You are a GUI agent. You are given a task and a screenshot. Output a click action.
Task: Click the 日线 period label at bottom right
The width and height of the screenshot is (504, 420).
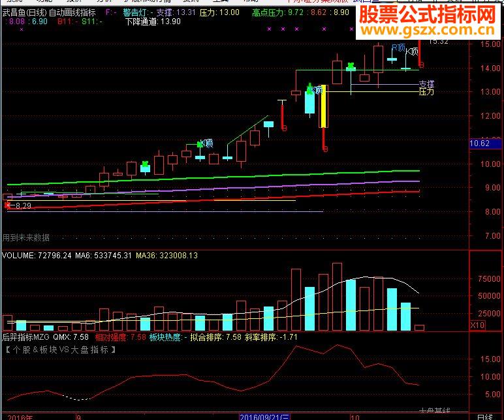484,417
